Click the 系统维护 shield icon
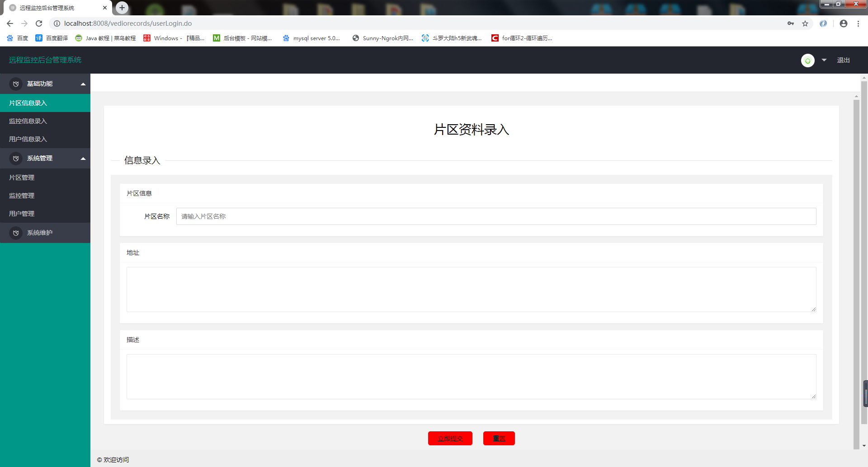868x467 pixels. [x=16, y=233]
